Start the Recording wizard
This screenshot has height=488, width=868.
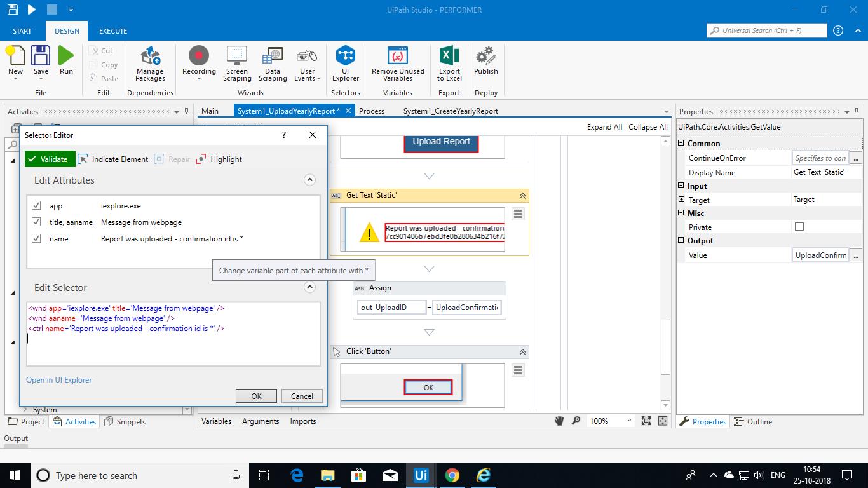tap(199, 64)
